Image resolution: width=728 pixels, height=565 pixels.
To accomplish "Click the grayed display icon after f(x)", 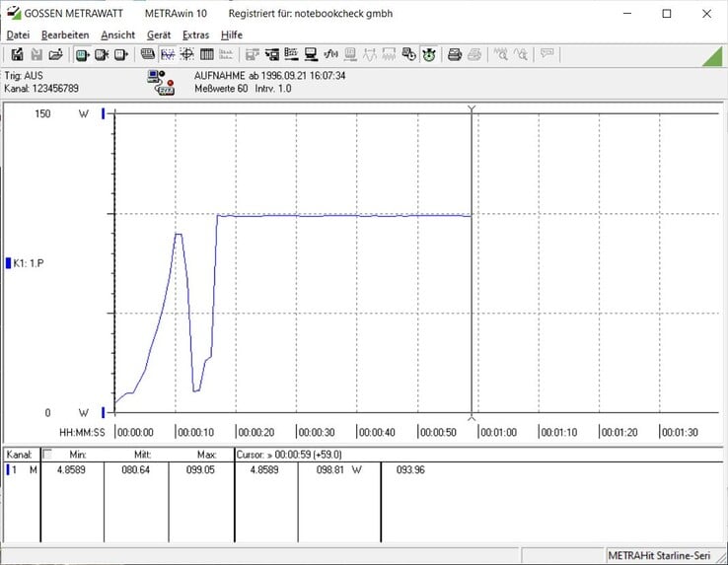I will (x=350, y=55).
